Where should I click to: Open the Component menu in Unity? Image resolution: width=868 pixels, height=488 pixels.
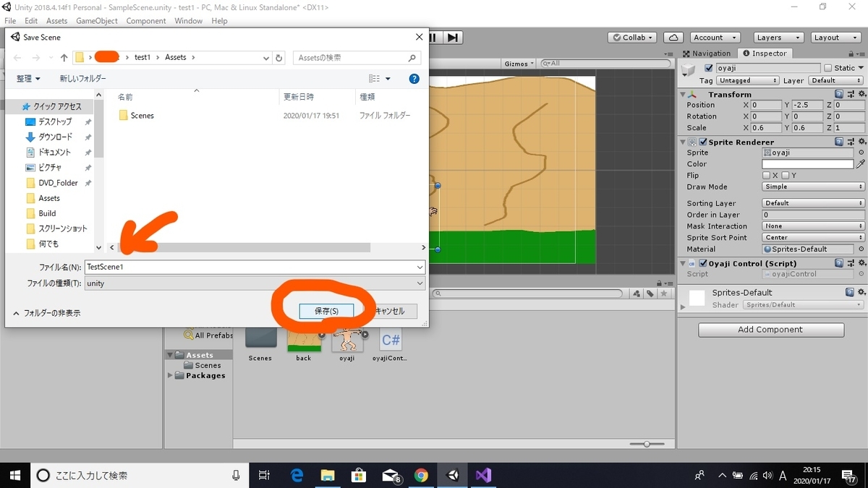pyautogui.click(x=146, y=21)
